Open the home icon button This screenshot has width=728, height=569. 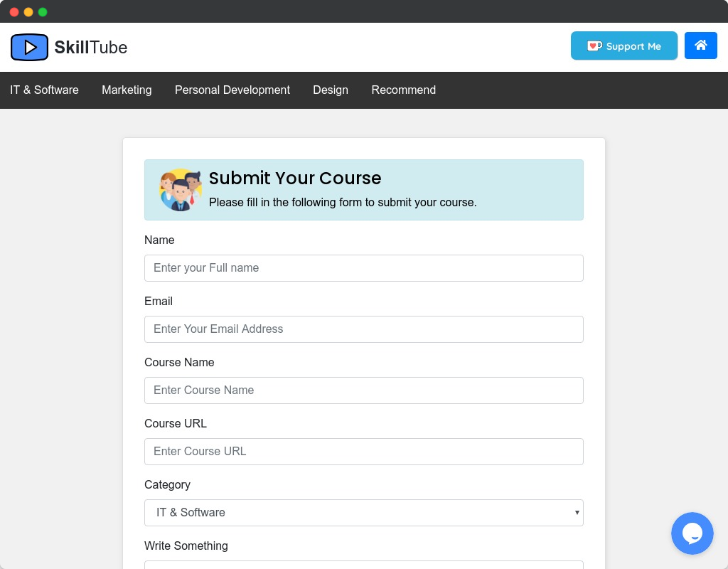(701, 46)
